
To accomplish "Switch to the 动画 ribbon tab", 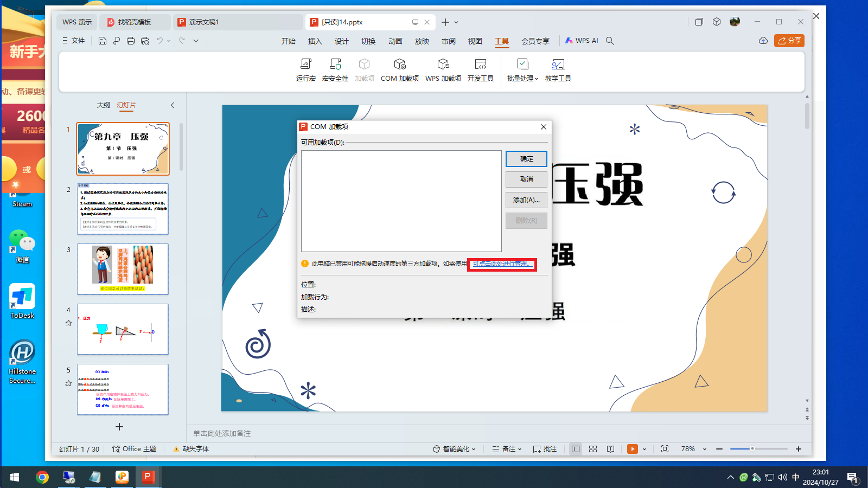I will coord(395,41).
